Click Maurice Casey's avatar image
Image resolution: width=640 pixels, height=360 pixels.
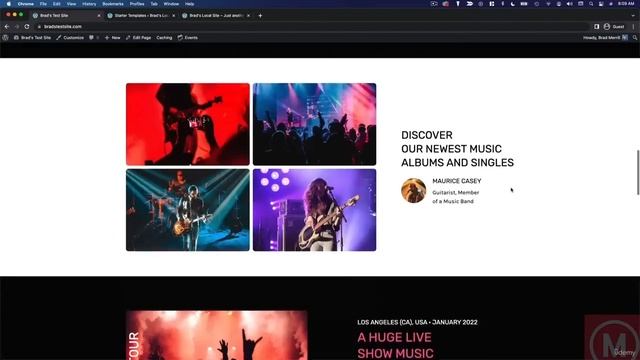tap(413, 190)
